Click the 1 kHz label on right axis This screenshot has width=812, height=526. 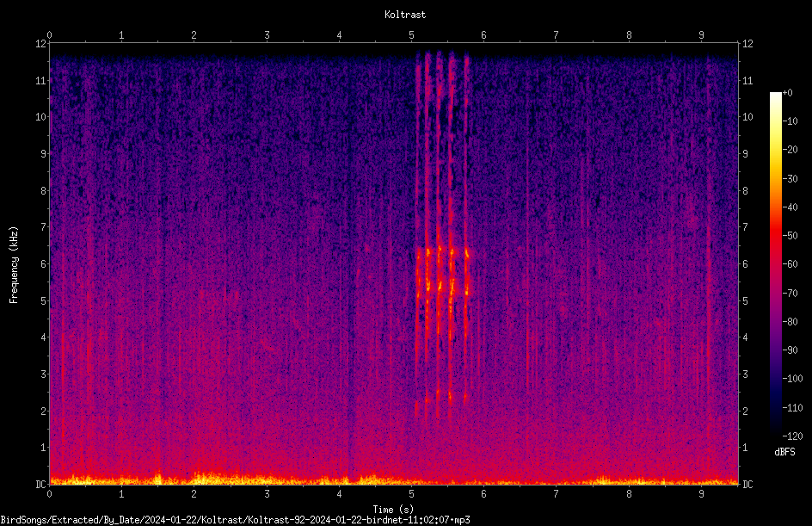(745, 448)
